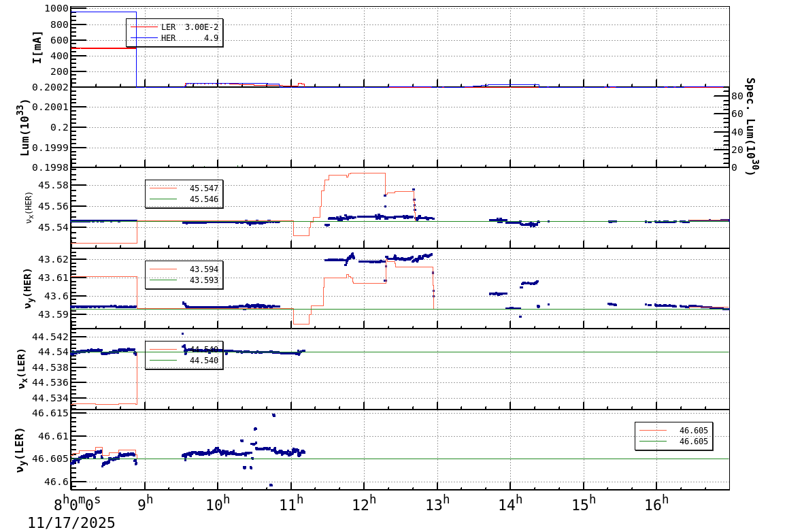Viewport: 785px width, 532px height.
Task: Click the LER 3.00E-2 legend entry
Action: [174, 27]
